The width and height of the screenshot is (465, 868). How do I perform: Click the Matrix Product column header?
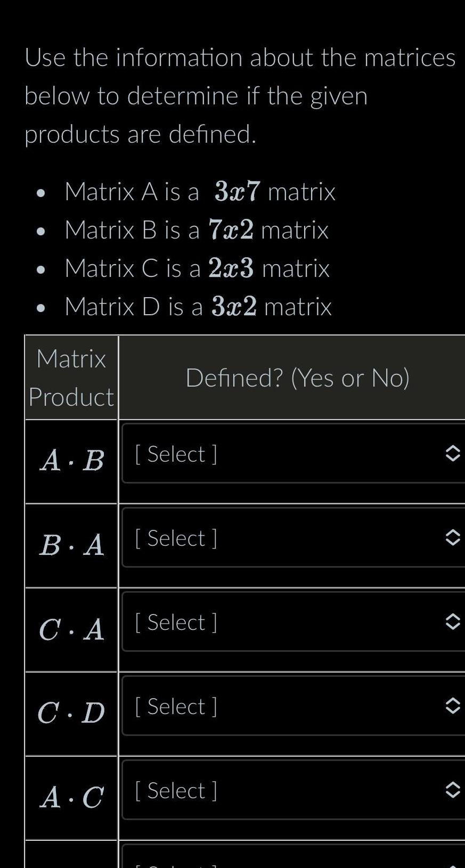(x=71, y=377)
